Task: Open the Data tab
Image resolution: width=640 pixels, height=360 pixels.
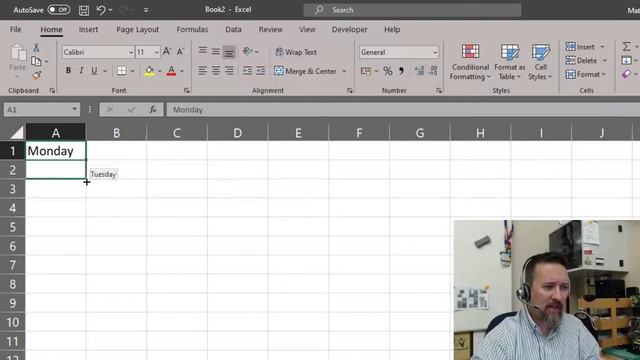Action: point(233,29)
